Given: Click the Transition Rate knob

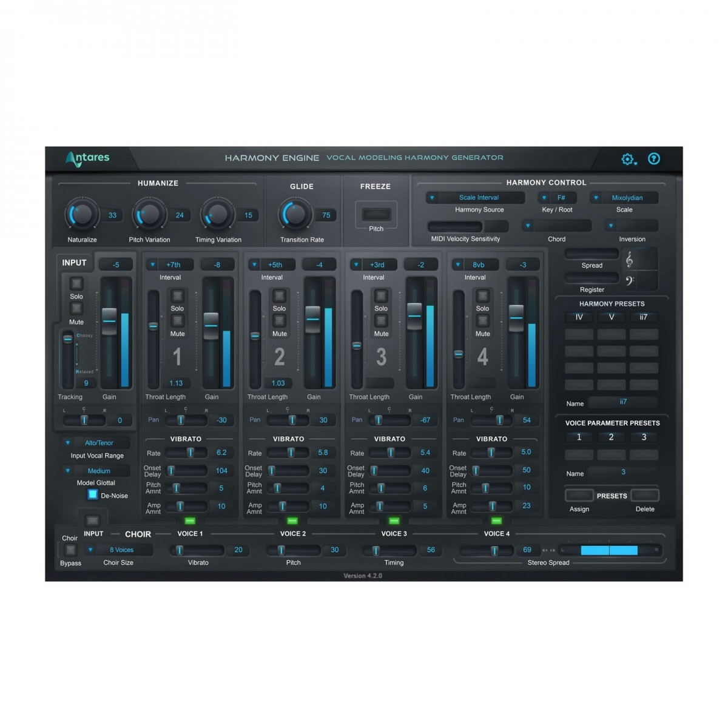Looking at the screenshot, I should pyautogui.click(x=295, y=214).
